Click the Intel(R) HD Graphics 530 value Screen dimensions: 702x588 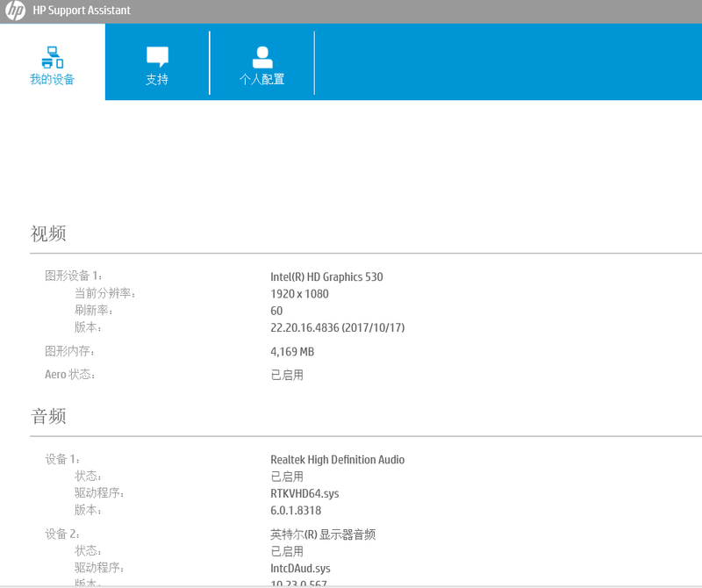(x=326, y=276)
